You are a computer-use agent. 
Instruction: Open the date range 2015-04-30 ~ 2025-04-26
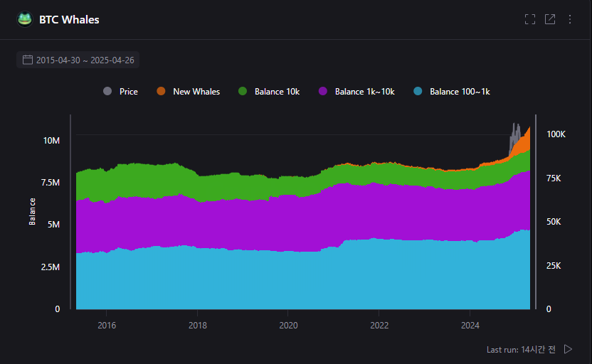(78, 60)
